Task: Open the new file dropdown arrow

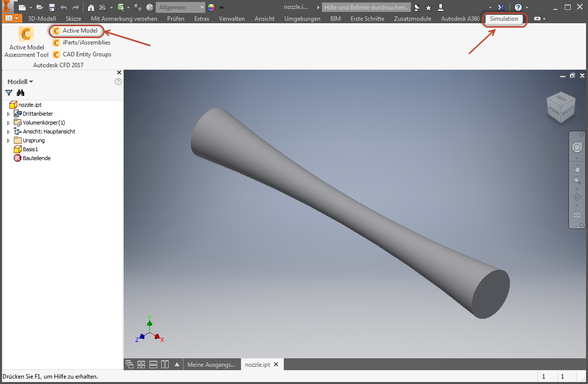Action: (x=31, y=7)
